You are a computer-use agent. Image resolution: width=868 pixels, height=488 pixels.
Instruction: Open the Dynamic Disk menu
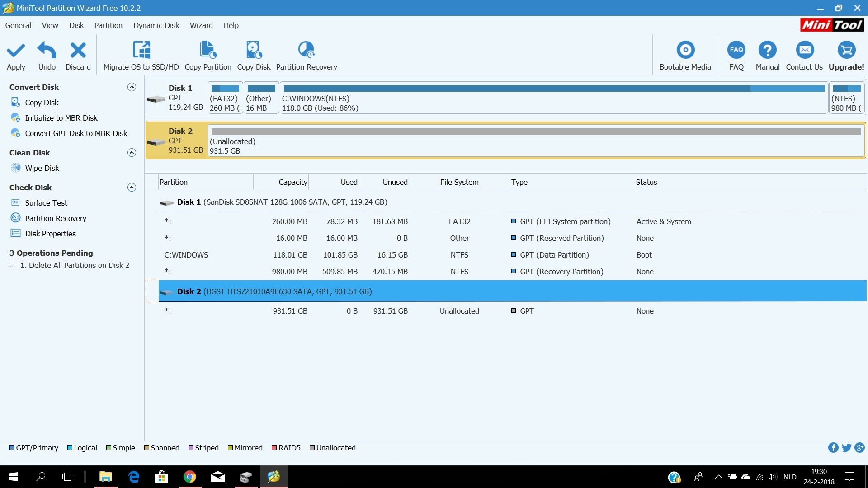(x=156, y=25)
